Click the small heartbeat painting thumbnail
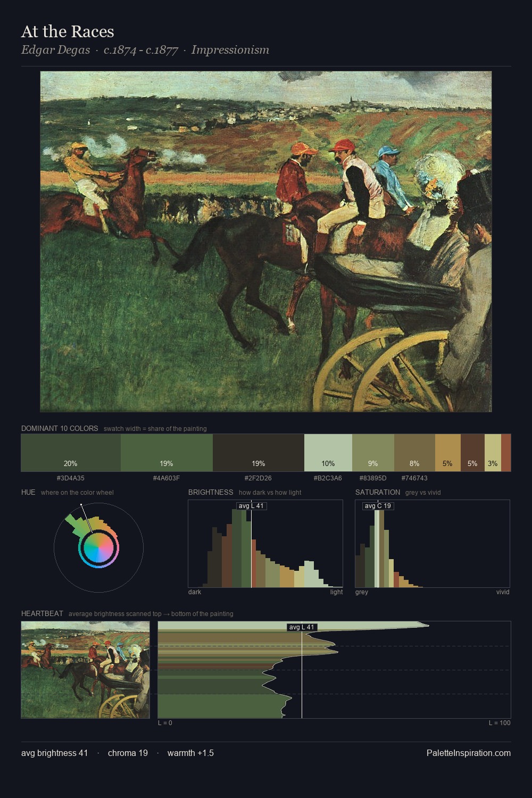532x798 pixels. [x=85, y=670]
